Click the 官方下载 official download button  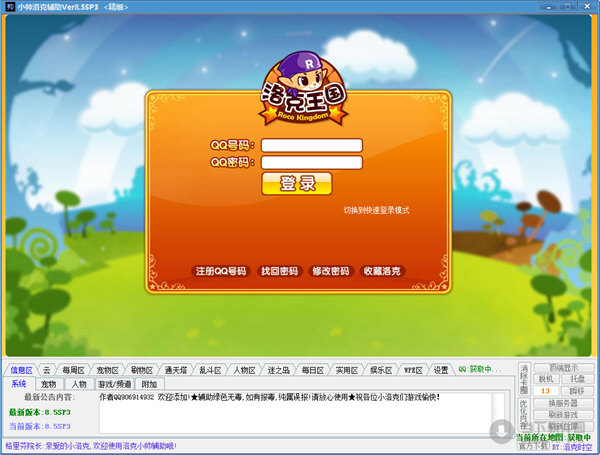pyautogui.click(x=533, y=446)
